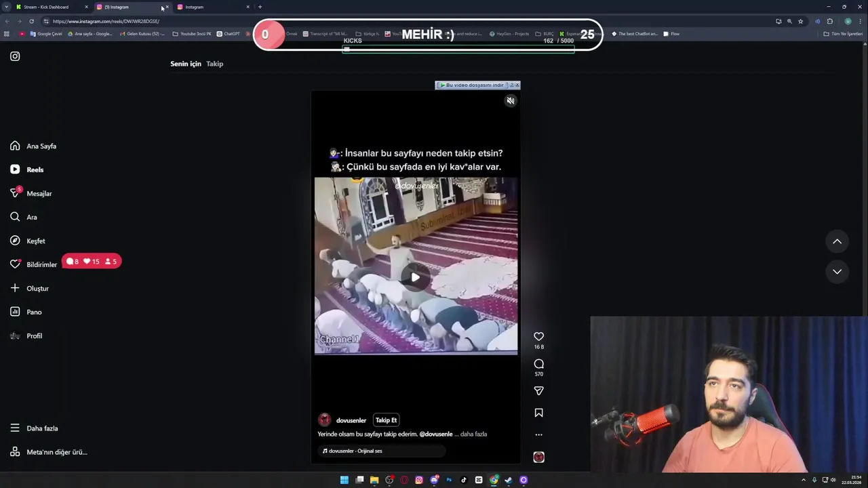This screenshot has height=488, width=868.
Task: Like the reel with heart icon
Action: pyautogui.click(x=538, y=337)
